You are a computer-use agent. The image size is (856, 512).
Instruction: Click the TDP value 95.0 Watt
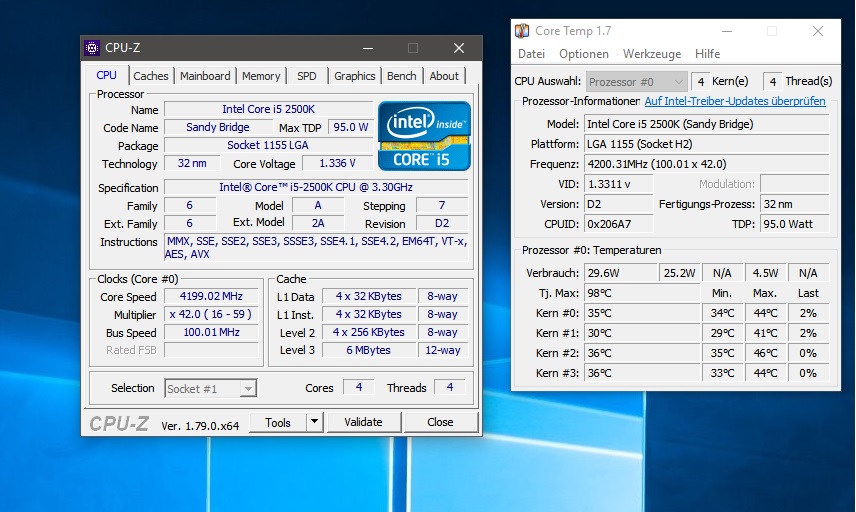click(x=794, y=224)
